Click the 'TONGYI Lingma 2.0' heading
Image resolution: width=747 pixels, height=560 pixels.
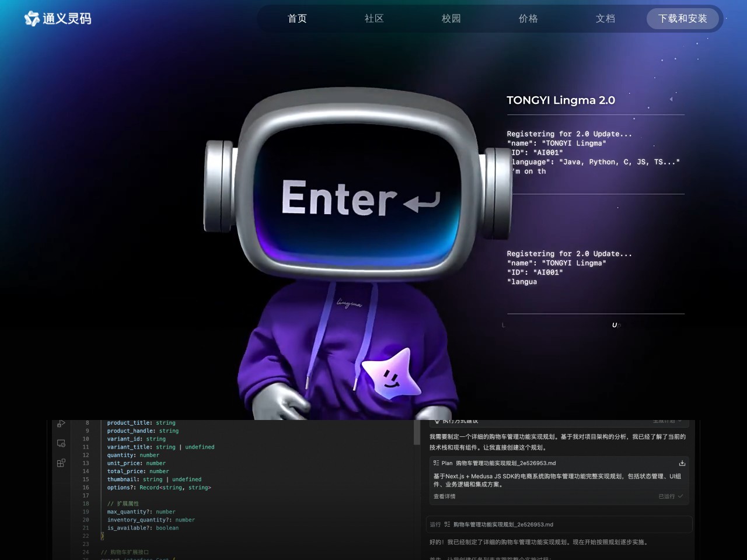tap(561, 100)
